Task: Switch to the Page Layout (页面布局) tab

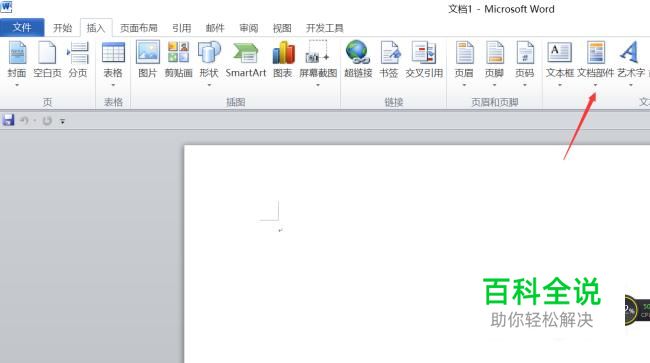Action: (138, 28)
